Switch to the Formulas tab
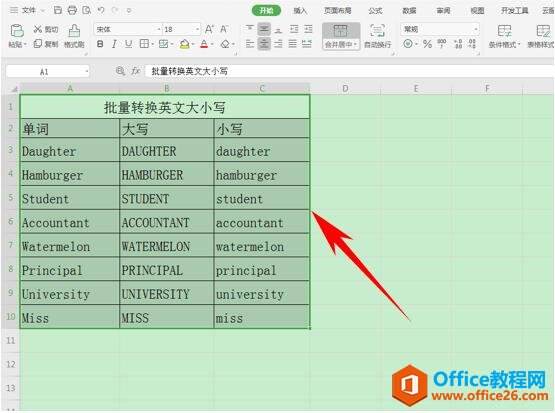 coord(375,11)
